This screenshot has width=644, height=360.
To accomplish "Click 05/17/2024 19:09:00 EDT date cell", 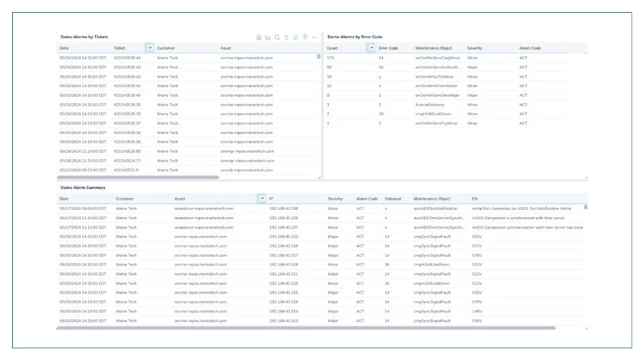I will tap(83, 208).
